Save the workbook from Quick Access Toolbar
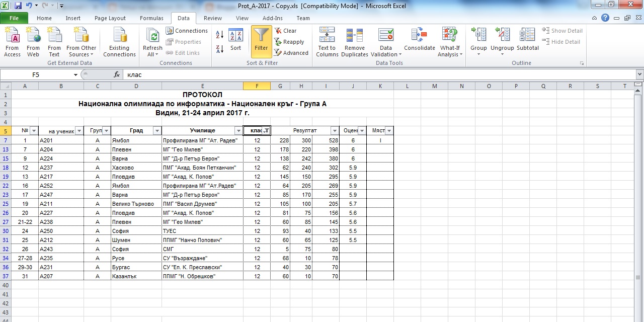Viewport: 644px width, 322px height. (18, 6)
